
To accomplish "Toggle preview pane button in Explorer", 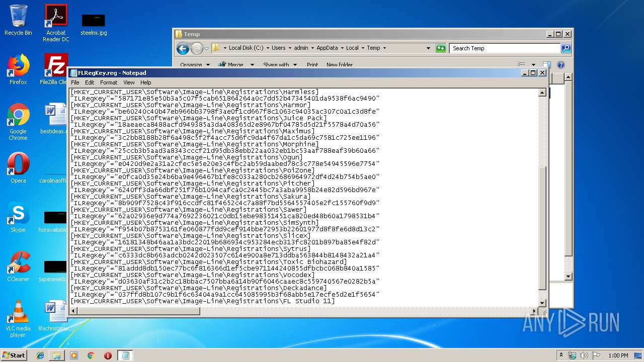I will [x=546, y=64].
